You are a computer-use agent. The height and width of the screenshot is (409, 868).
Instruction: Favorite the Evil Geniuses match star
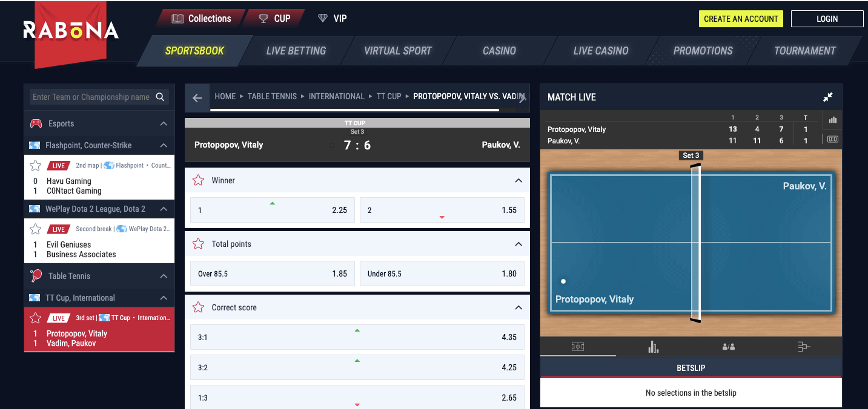tap(36, 229)
